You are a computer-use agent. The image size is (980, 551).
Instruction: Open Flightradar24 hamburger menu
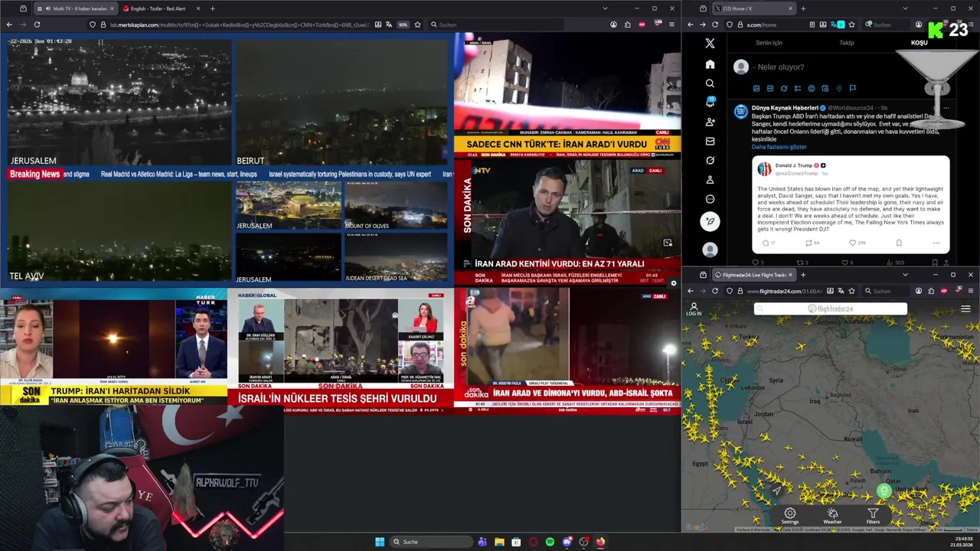pyautogui.click(x=965, y=309)
